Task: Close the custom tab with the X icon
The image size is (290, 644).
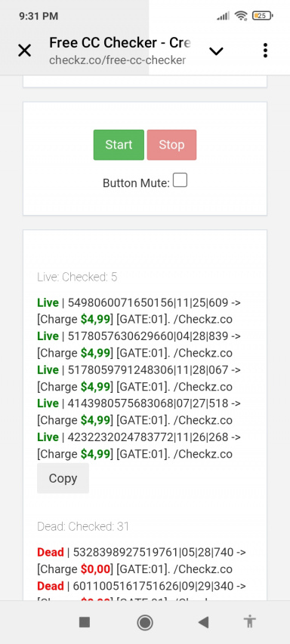Action: (25, 51)
